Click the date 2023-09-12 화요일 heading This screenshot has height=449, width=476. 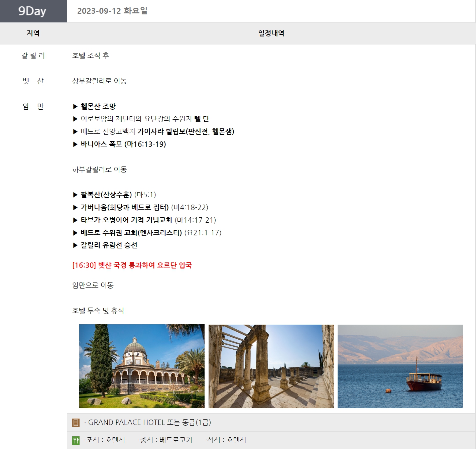112,11
